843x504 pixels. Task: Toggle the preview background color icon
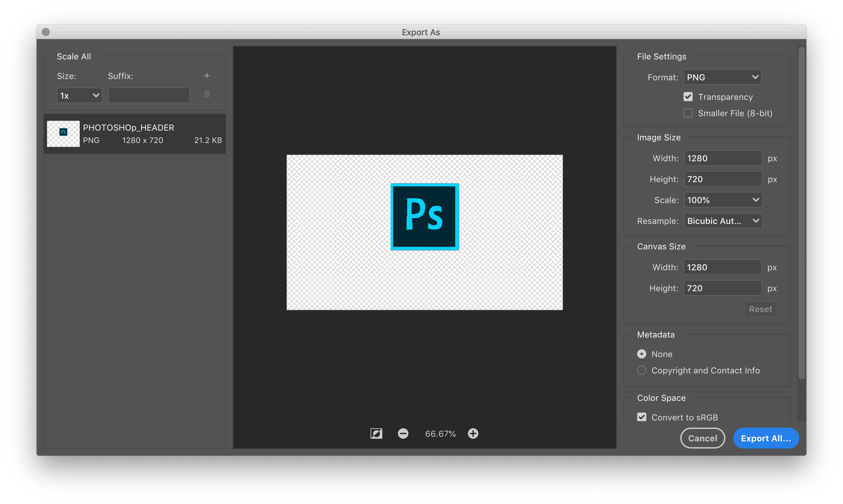pos(376,433)
